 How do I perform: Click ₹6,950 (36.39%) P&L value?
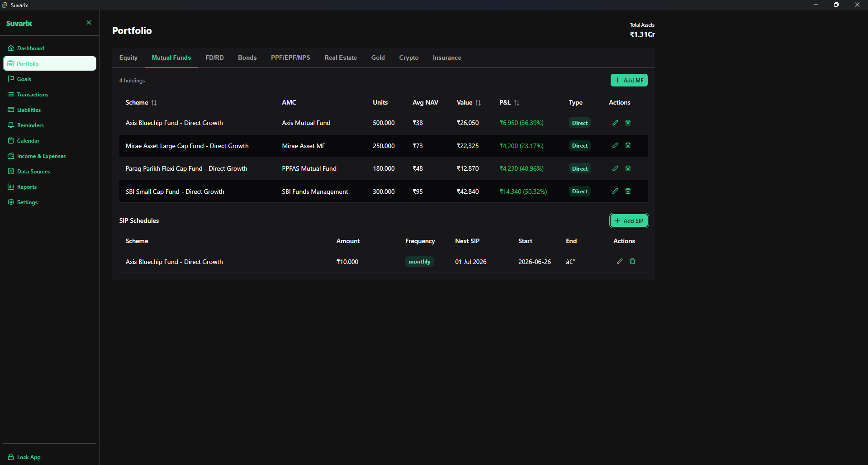pyautogui.click(x=522, y=123)
